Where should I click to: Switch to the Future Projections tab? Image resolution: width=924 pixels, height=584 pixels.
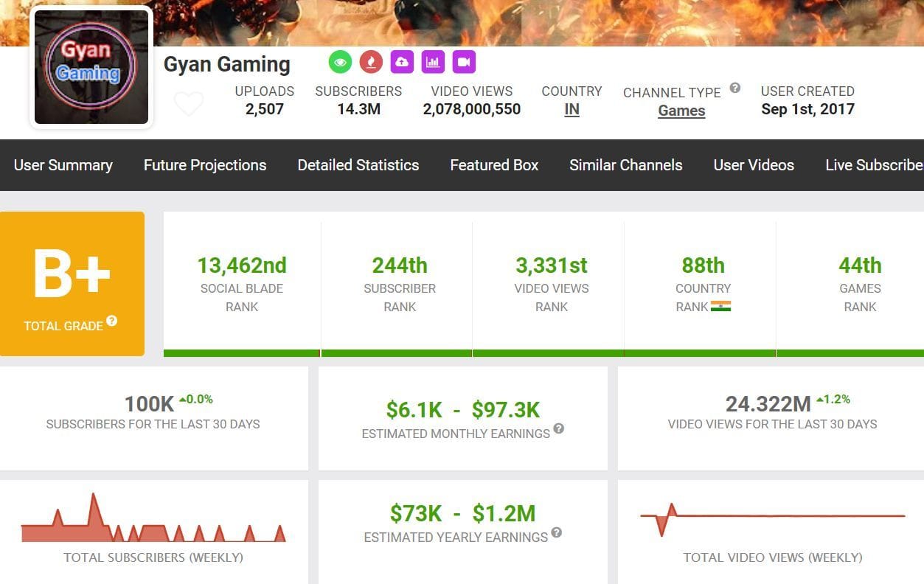(205, 165)
